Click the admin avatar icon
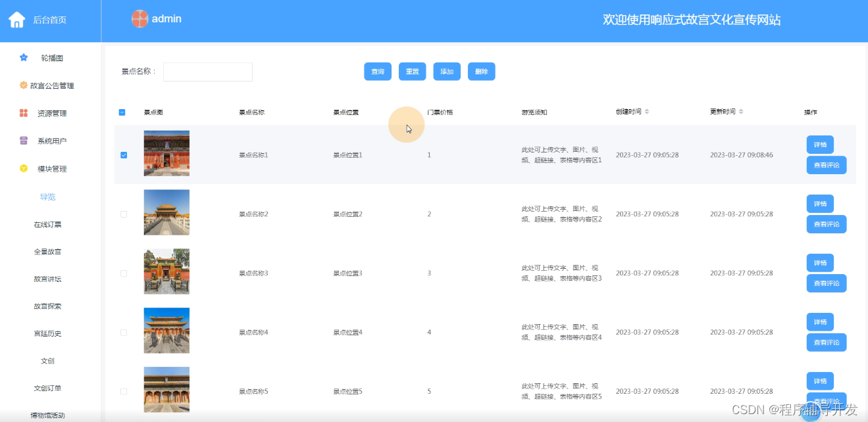The height and width of the screenshot is (422, 868). 140,19
